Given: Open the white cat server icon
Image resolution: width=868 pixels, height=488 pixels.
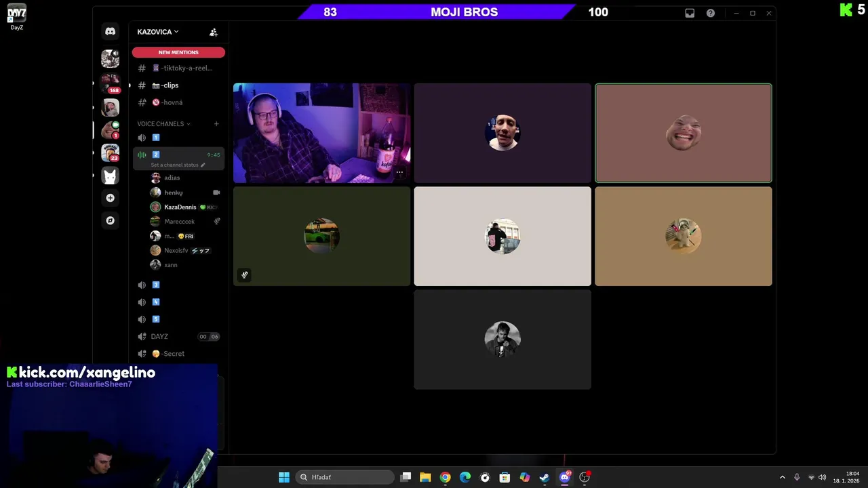Looking at the screenshot, I should pos(110,176).
